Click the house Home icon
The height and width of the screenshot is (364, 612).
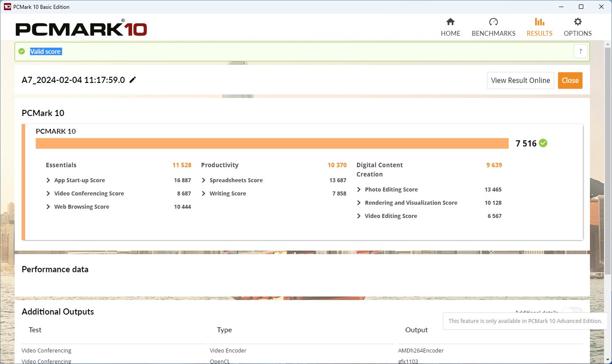450,22
